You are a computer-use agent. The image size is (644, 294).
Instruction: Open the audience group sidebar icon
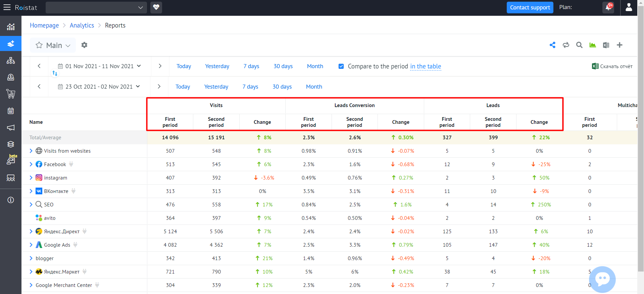click(11, 178)
